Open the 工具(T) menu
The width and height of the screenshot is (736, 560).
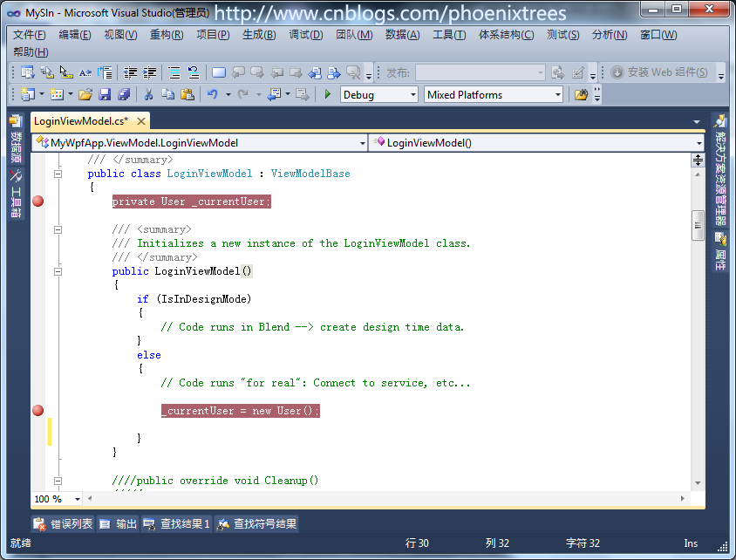[449, 35]
